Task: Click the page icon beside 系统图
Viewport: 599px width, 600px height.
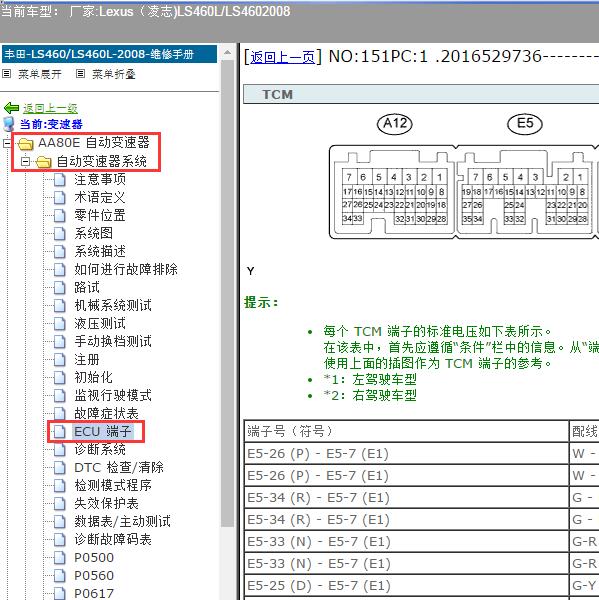Action: [60, 233]
